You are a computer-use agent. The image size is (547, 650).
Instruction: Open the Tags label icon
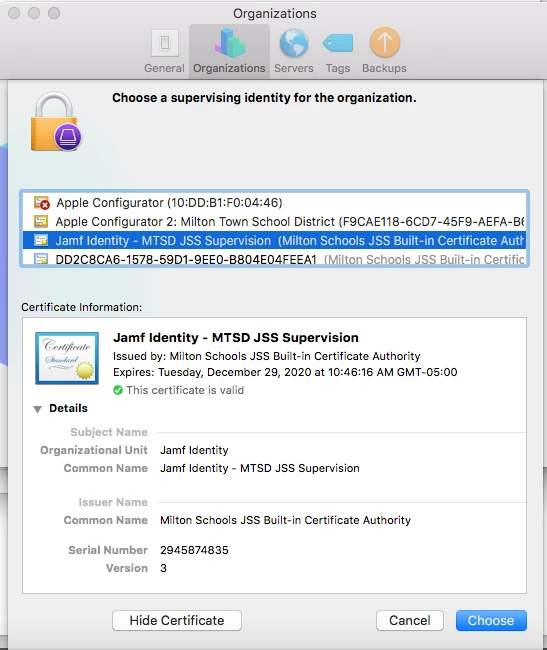[x=338, y=43]
